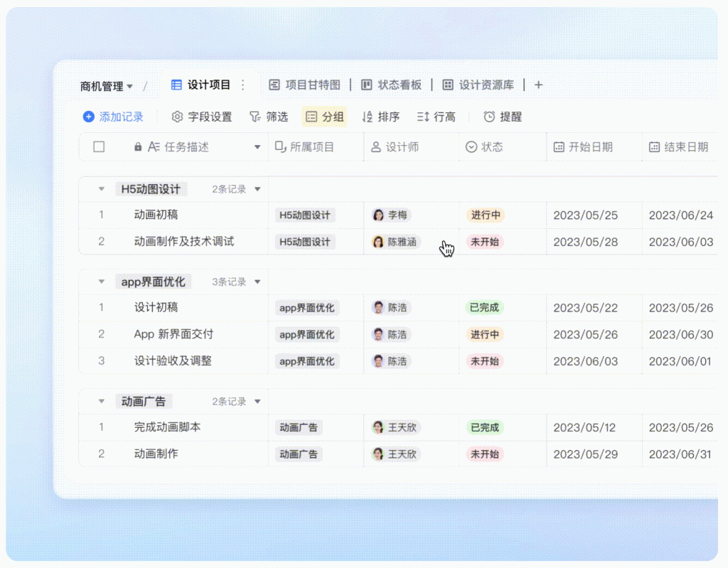Collapse the H5动图设计 group
This screenshot has width=728, height=568.
[x=102, y=189]
